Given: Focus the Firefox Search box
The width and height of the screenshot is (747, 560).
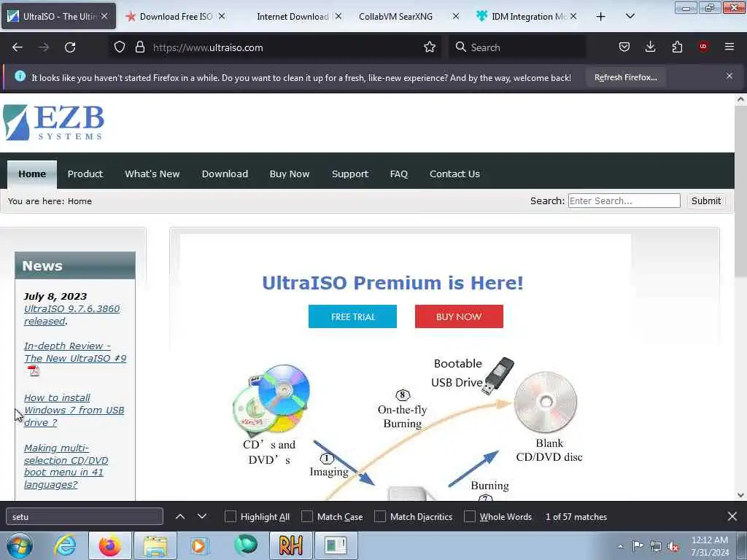Looking at the screenshot, I should pos(517,47).
